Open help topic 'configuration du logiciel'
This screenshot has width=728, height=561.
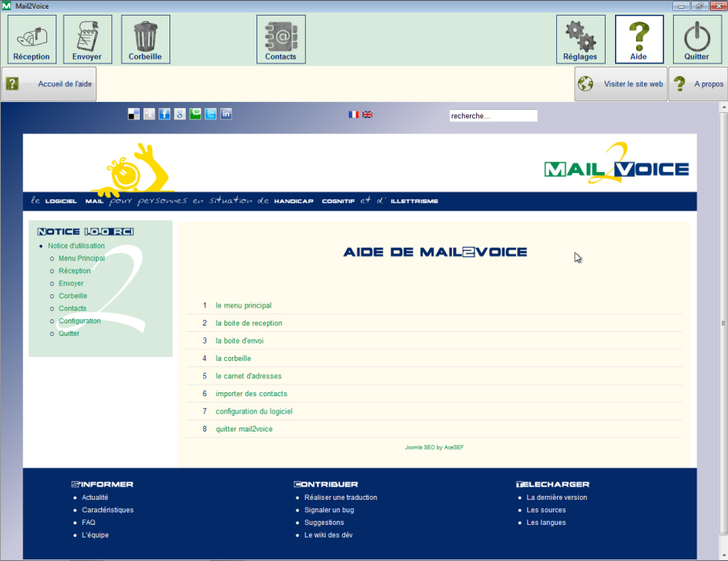pyautogui.click(x=254, y=411)
